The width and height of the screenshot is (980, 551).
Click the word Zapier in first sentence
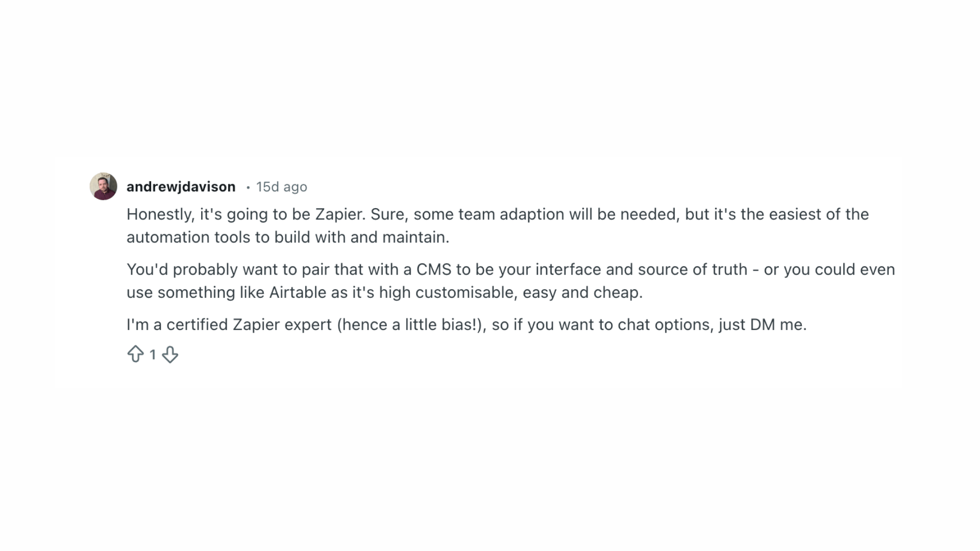(x=339, y=214)
